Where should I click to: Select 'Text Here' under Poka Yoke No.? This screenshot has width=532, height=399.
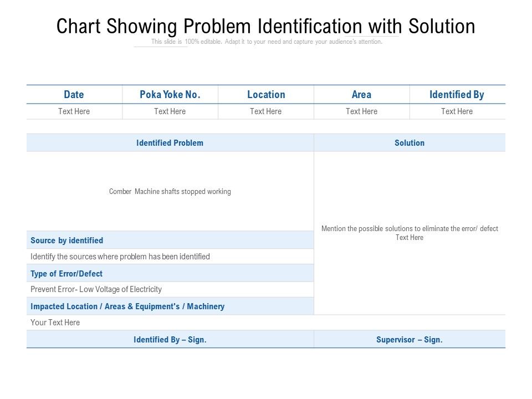tap(170, 111)
